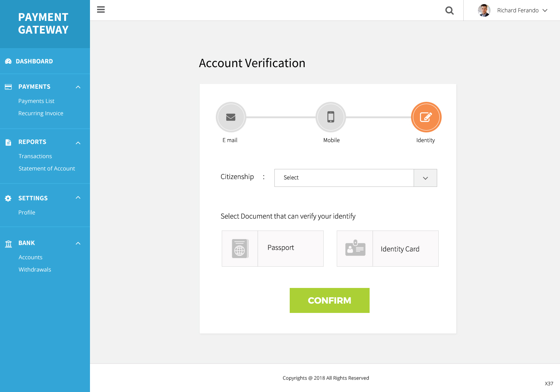Click the E mail step envelope icon

[231, 117]
